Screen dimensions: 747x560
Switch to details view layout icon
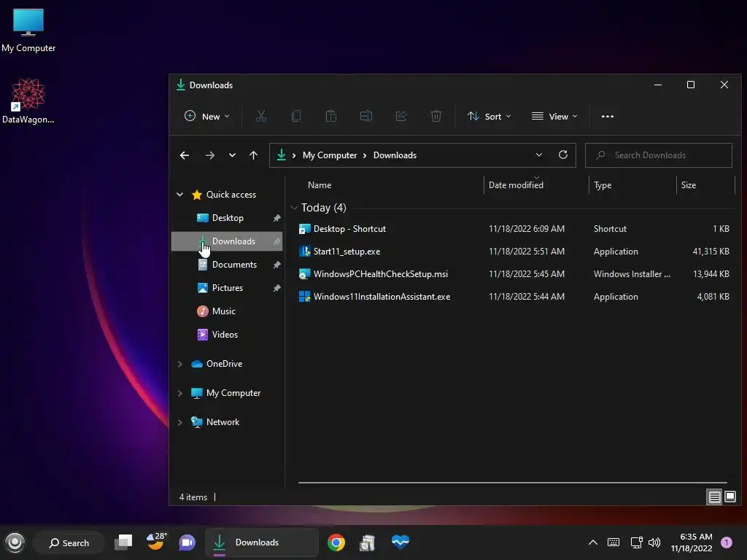715,497
